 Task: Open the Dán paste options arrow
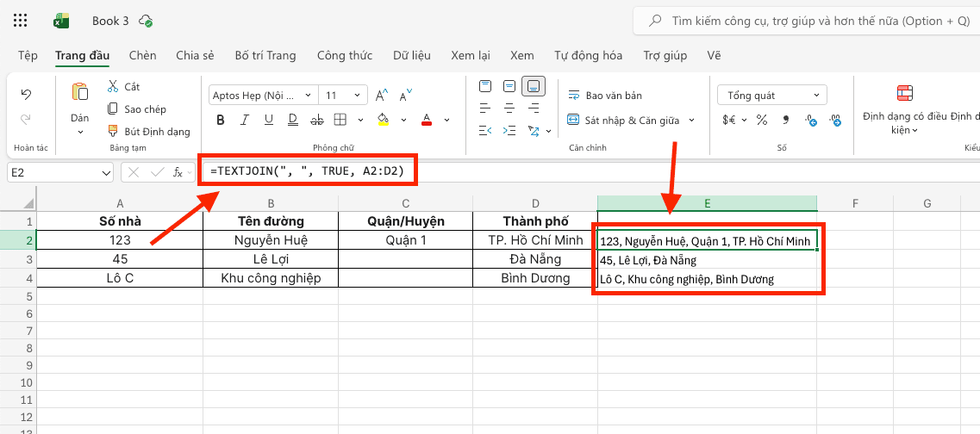80,132
